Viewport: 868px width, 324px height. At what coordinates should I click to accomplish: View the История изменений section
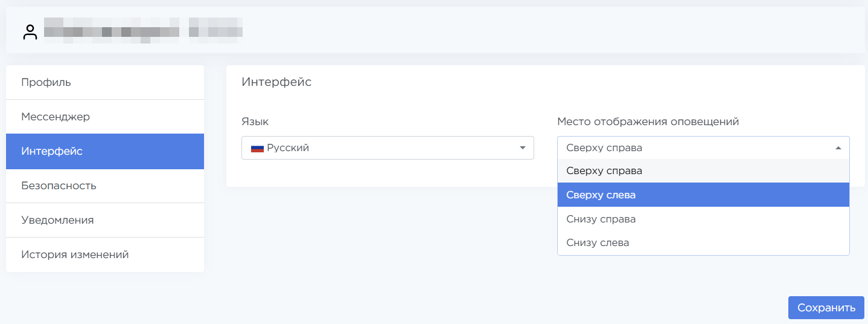tap(75, 254)
